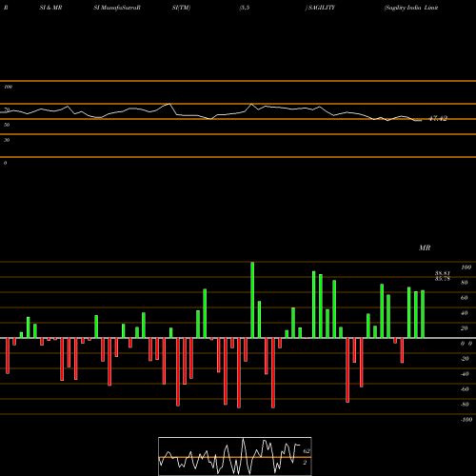Click the -80 label on MR axis
Viewport: 476px width, 476px height.
point(465,405)
